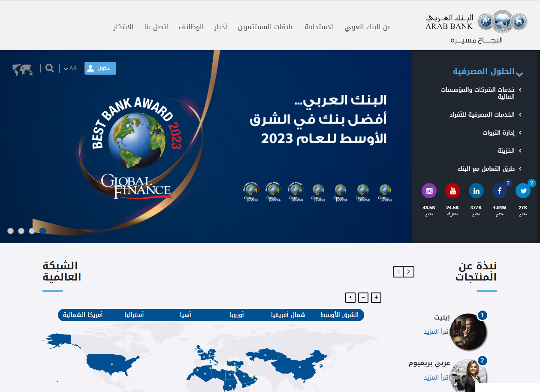Click the إيليت product thumbnail
The image size is (540, 392).
(469, 332)
